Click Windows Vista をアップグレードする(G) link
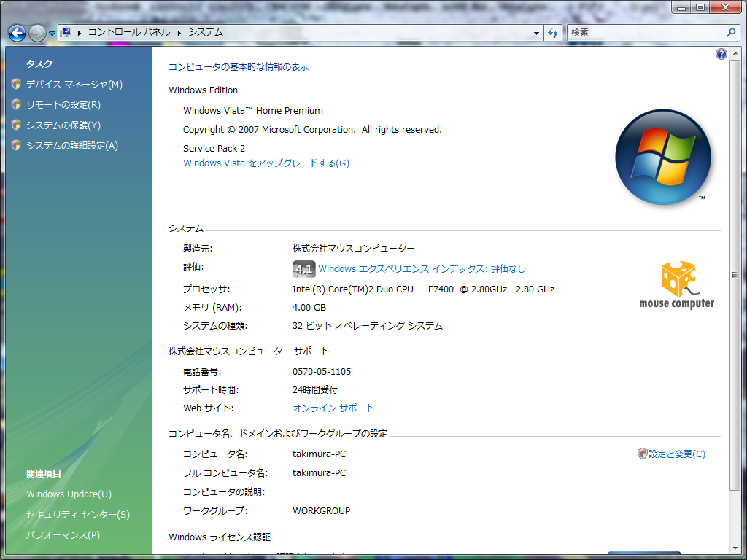The image size is (747, 560). point(266,163)
